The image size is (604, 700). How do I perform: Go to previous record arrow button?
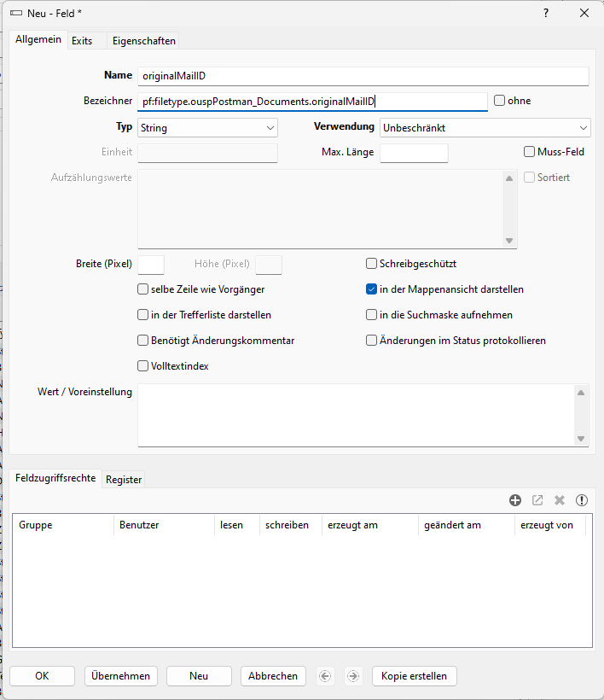(325, 676)
